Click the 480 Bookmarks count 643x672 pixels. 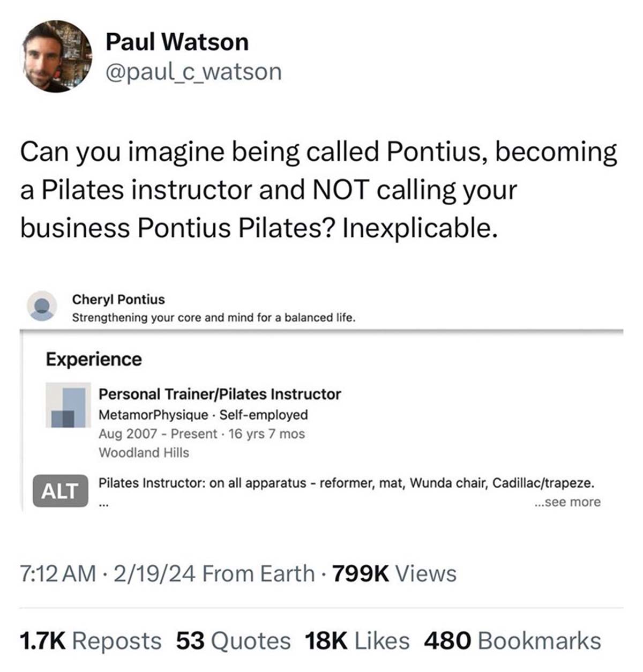(512, 641)
